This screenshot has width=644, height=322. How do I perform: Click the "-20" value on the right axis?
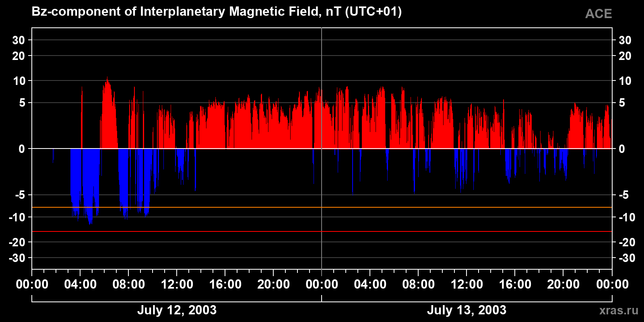tap(627, 242)
